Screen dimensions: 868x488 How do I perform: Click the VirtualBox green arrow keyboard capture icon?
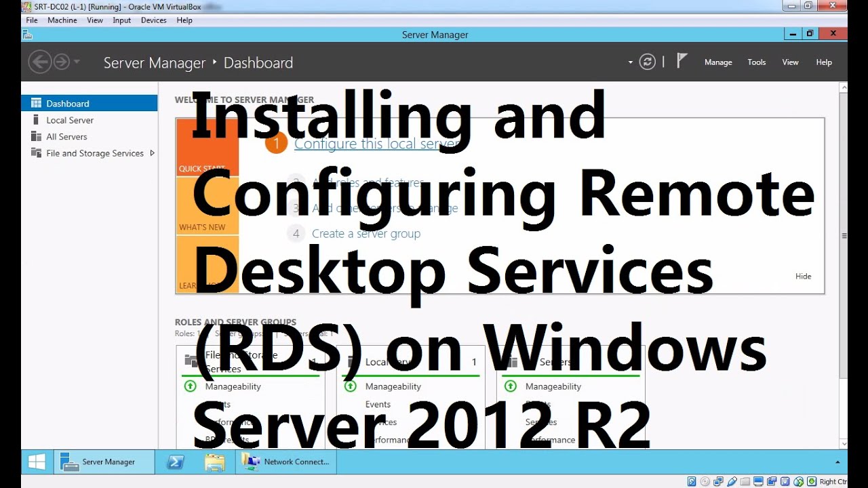pos(812,482)
